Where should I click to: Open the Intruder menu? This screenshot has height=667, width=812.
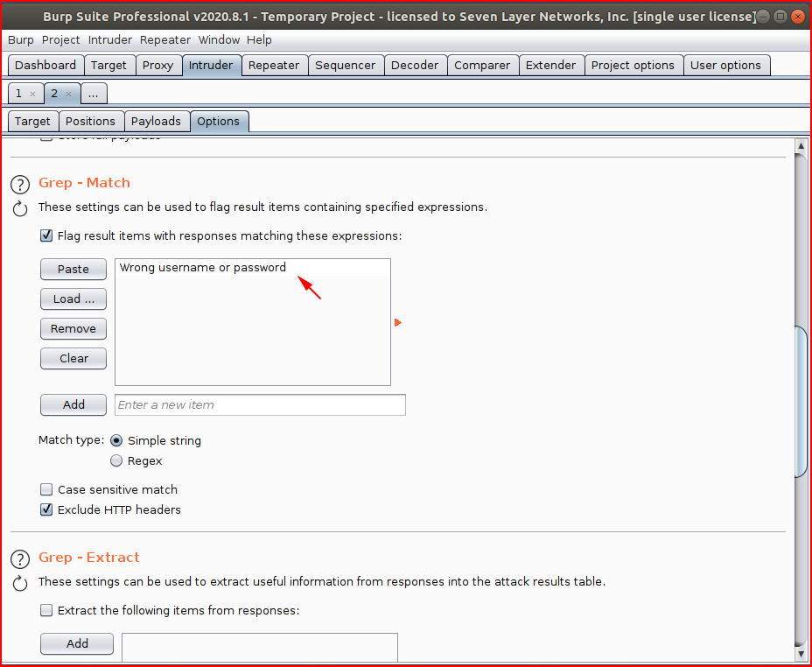tap(109, 40)
